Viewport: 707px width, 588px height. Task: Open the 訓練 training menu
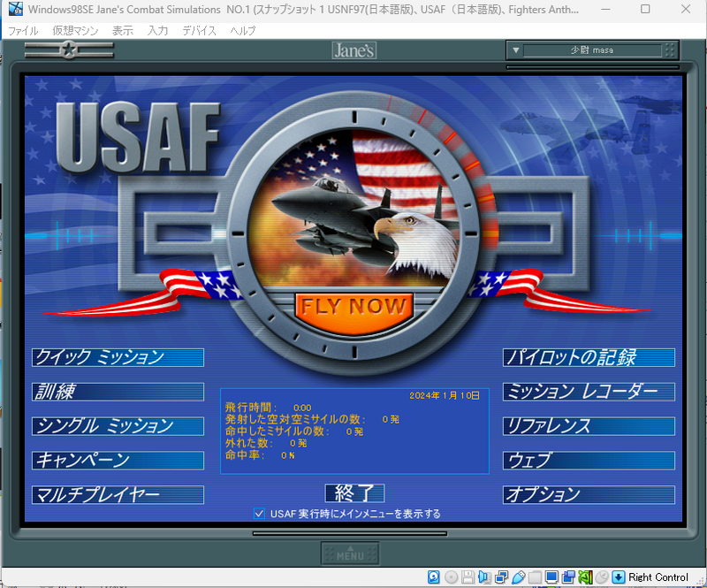click(x=118, y=392)
